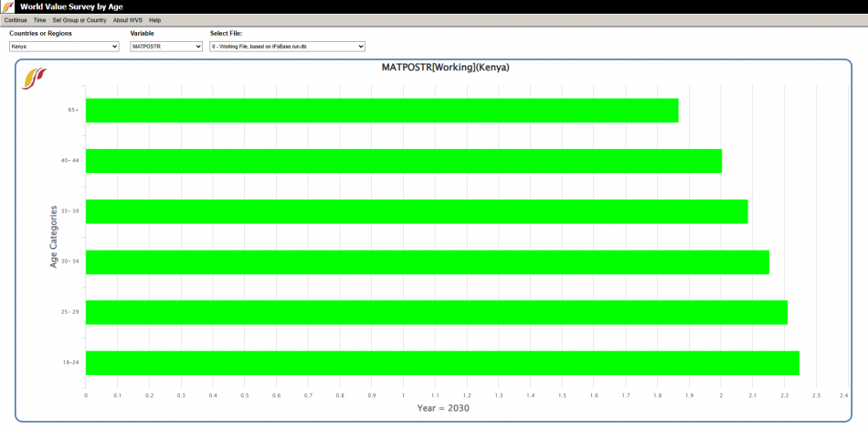Open Set Group or Country menu
868x429 pixels.
79,20
